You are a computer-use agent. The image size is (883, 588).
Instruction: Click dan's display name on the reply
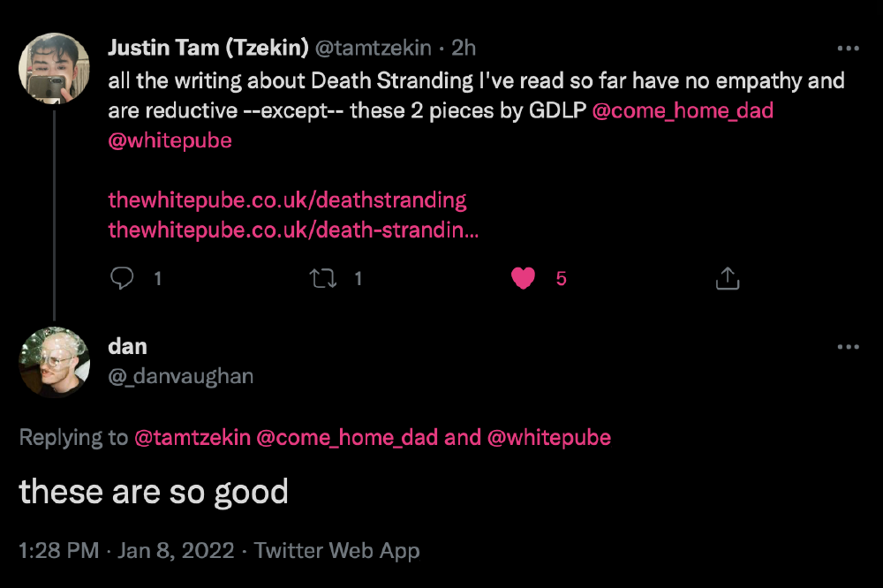click(127, 346)
